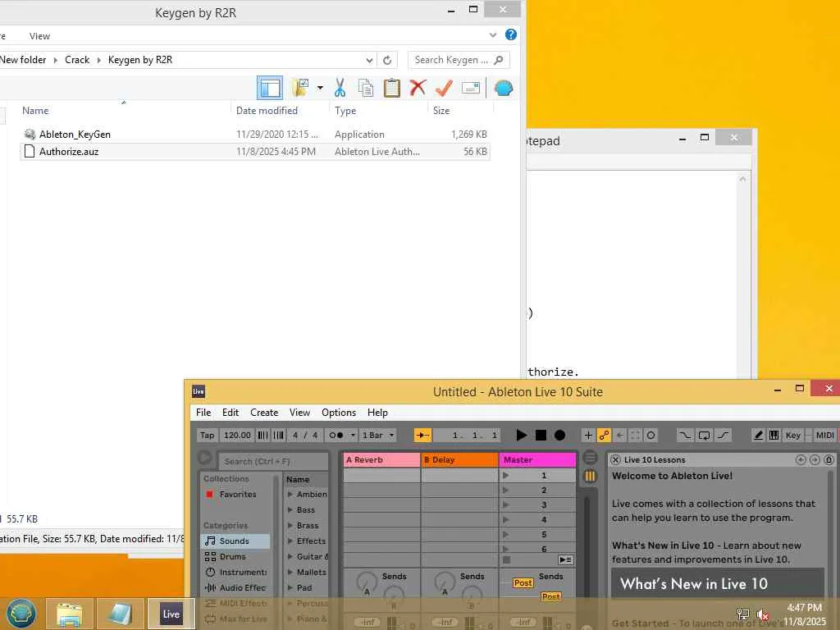
Task: Toggle MIDI Arrangement Overdub plus button
Action: (x=588, y=436)
